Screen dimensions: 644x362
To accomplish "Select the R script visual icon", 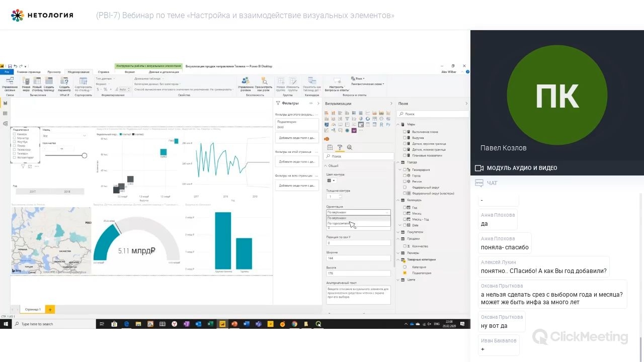I will point(381,124).
